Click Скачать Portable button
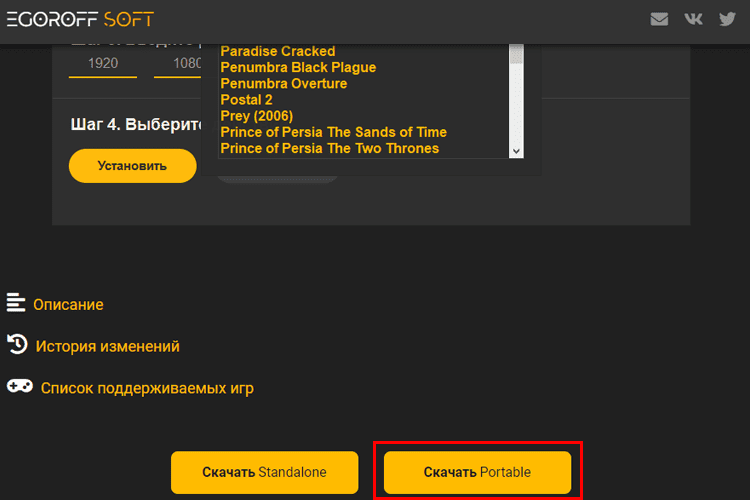This screenshot has width=750, height=500. [477, 472]
